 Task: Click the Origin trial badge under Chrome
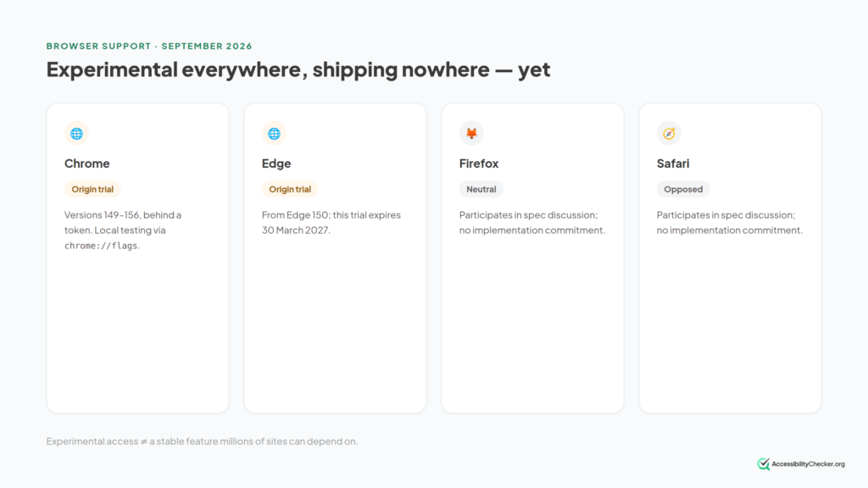[92, 189]
